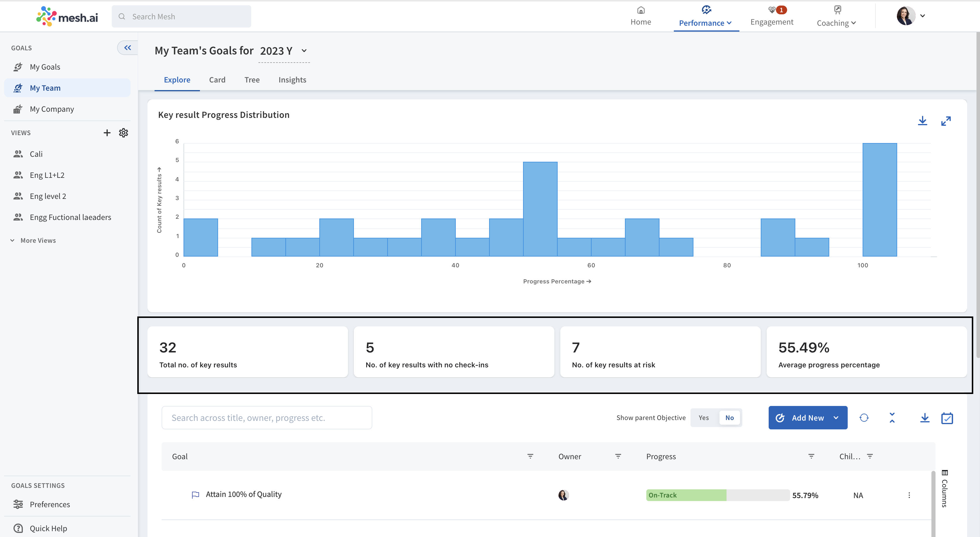Click flag icon for Attain 100% of Quality
980x537 pixels.
tap(195, 495)
